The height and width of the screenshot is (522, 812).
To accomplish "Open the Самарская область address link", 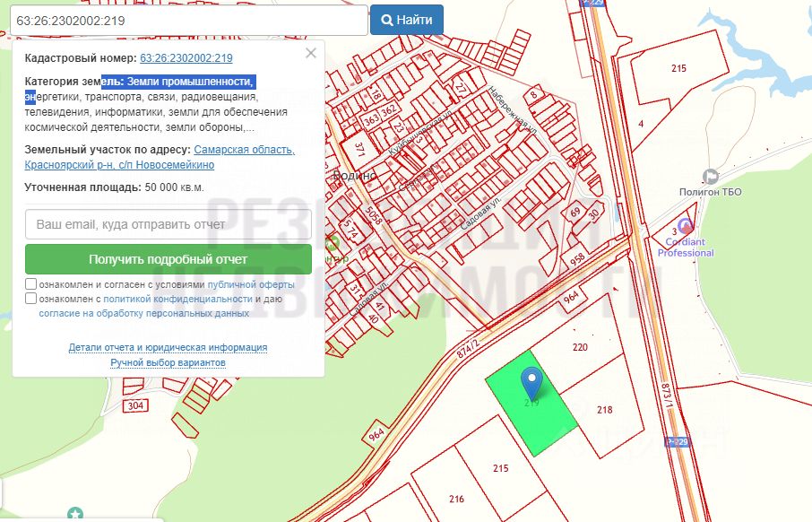I will (x=244, y=150).
